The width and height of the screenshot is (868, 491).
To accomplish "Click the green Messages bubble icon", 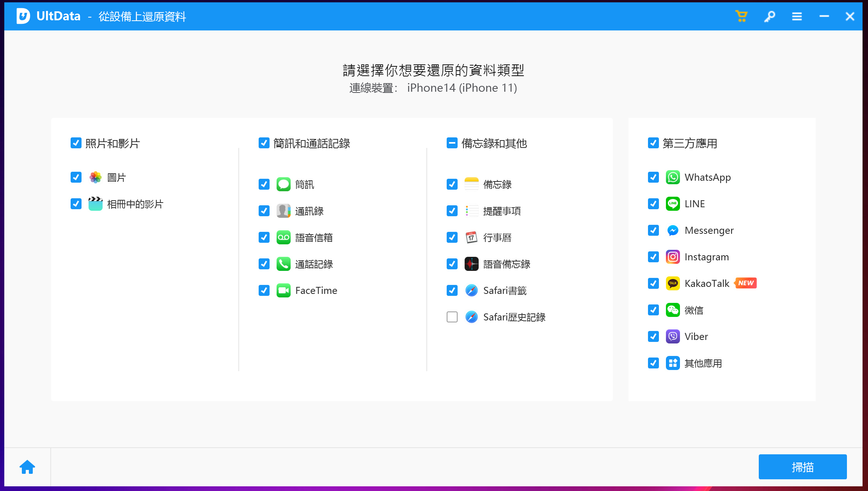I will click(x=284, y=184).
